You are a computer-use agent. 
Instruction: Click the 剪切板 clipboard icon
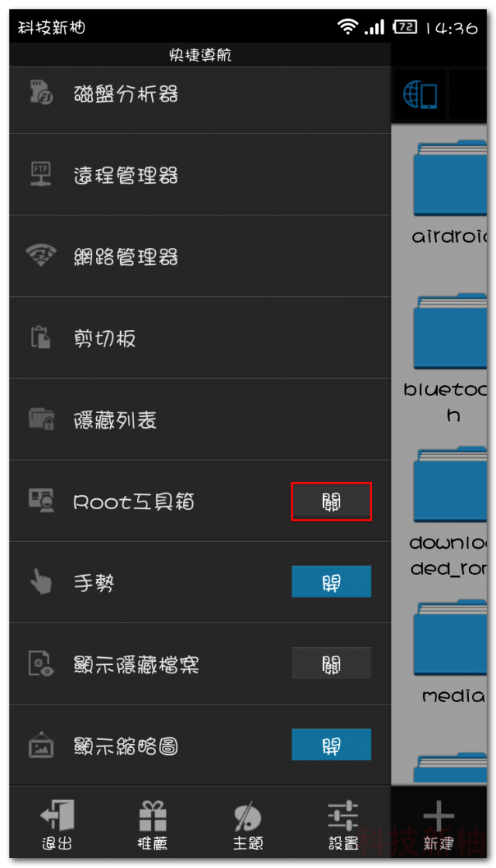41,338
